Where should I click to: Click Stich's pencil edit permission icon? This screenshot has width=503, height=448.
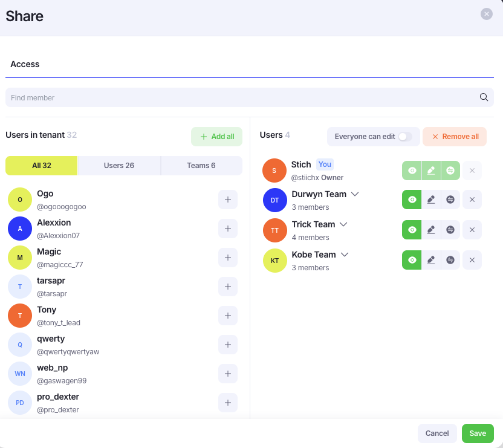coord(431,170)
